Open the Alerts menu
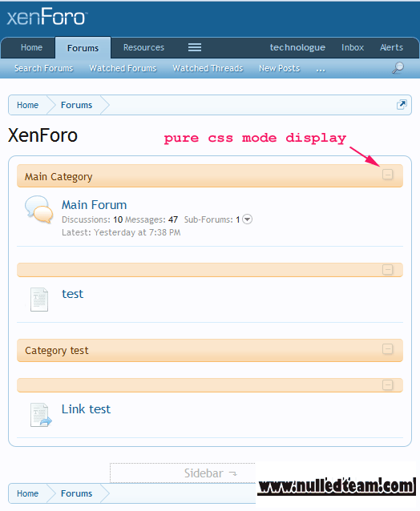The width and height of the screenshot is (420, 511). tap(391, 47)
